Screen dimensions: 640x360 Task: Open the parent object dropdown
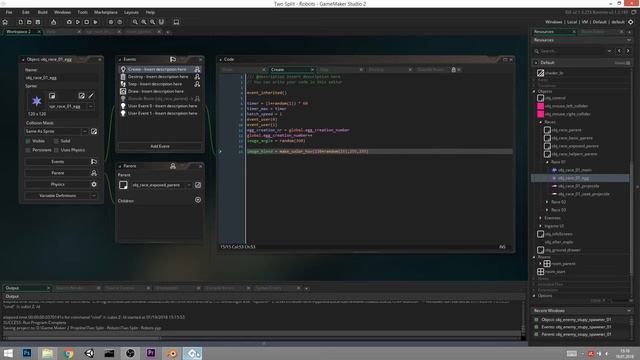point(189,185)
